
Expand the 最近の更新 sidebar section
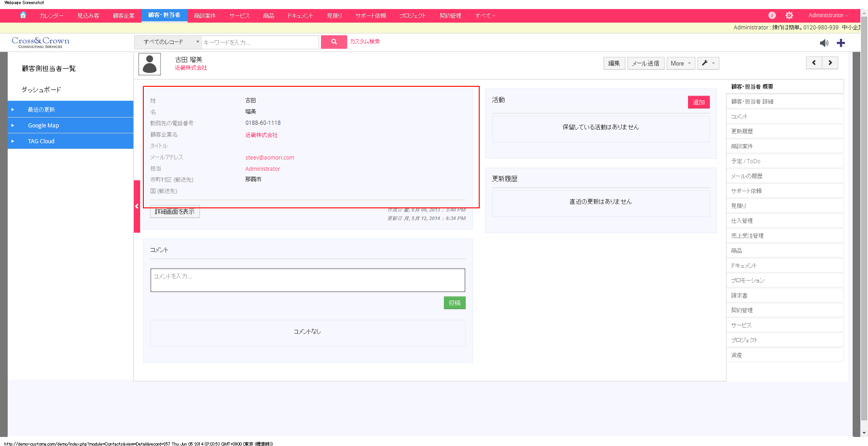pyautogui.click(x=41, y=109)
